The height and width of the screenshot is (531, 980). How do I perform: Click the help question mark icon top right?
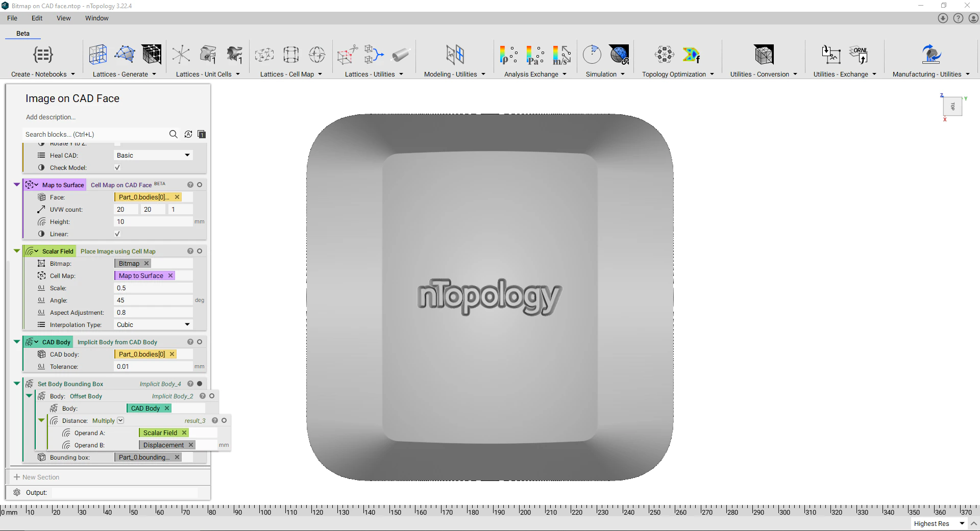pos(958,18)
